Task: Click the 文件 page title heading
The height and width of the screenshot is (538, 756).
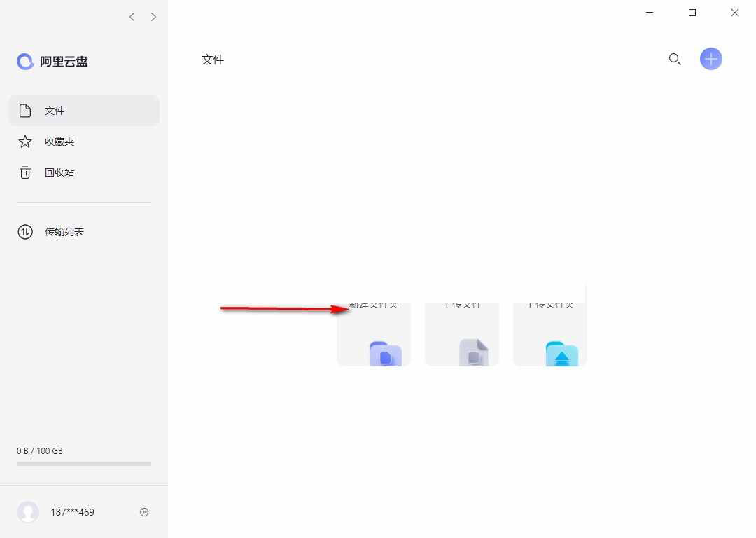Action: 213,60
